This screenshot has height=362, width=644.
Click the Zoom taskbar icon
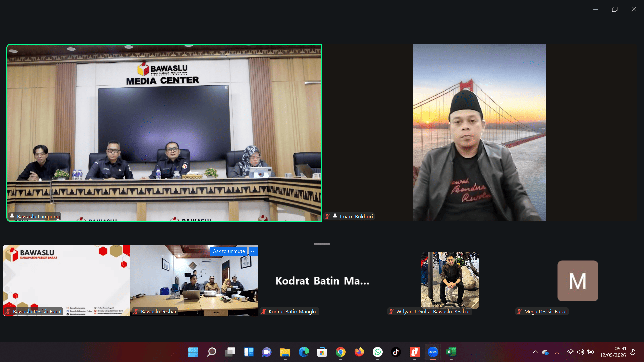click(433, 352)
